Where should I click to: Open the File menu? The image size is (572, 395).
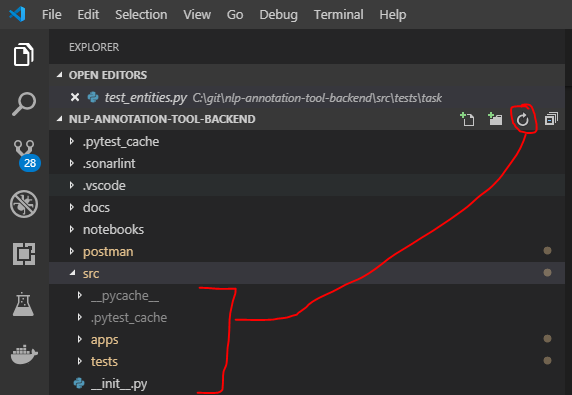coord(51,15)
